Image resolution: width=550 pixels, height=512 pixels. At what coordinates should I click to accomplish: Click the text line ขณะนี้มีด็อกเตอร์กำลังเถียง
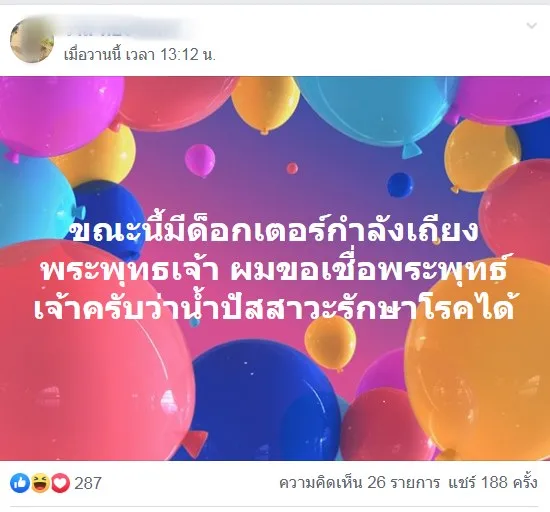[274, 231]
